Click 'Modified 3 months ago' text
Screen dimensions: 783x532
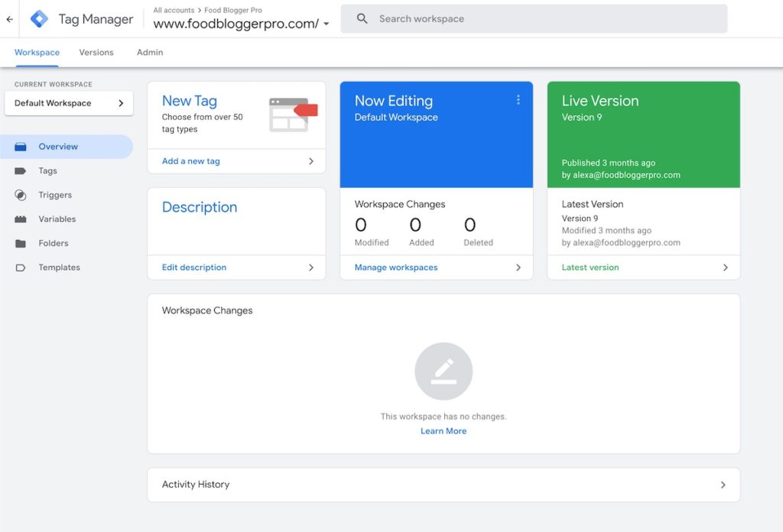point(606,231)
